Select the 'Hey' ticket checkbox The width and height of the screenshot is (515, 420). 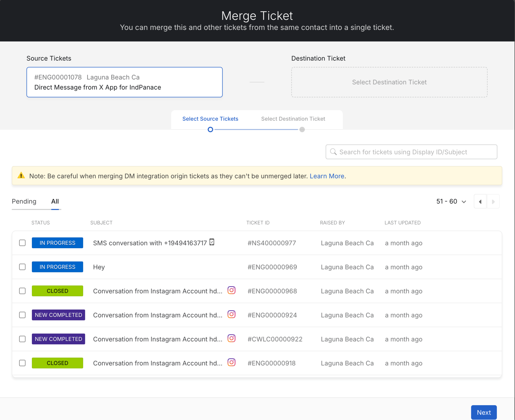tap(22, 267)
